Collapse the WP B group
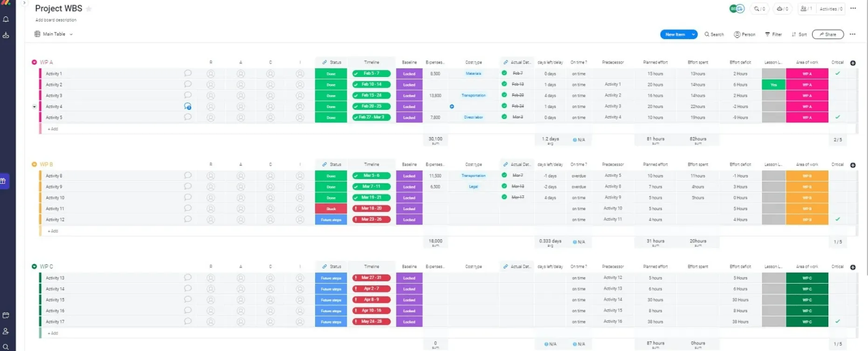This screenshot has height=351, width=868. pos(34,164)
